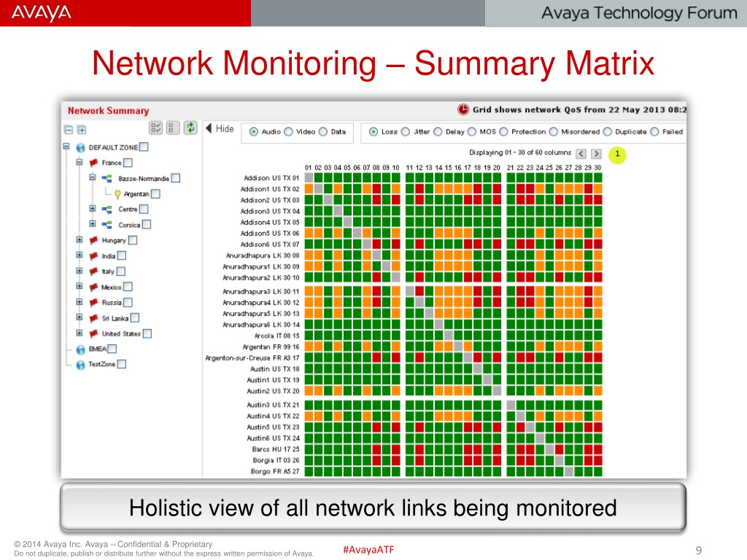Click the red flag icon beside United States
This screenshot has width=747, height=560.
point(94,334)
